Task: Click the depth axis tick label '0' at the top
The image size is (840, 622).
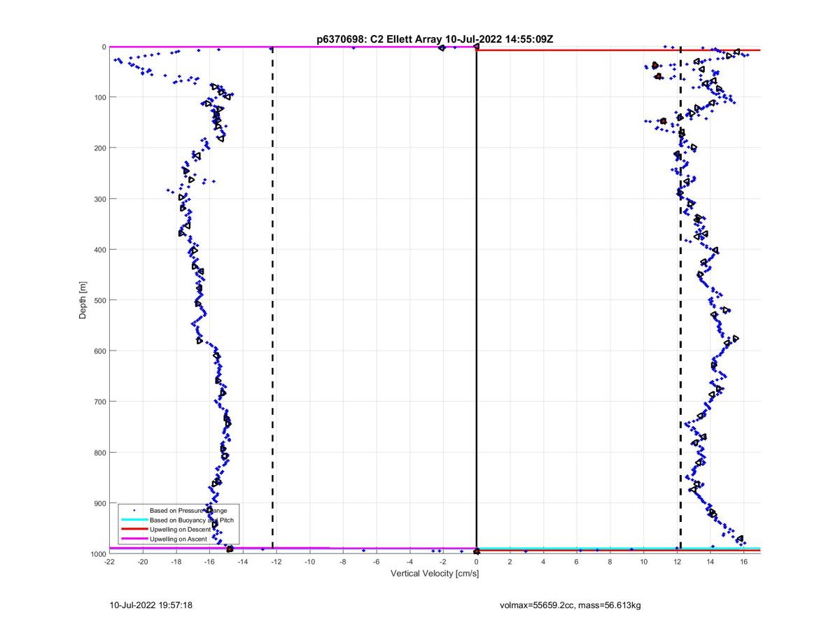Action: point(104,47)
